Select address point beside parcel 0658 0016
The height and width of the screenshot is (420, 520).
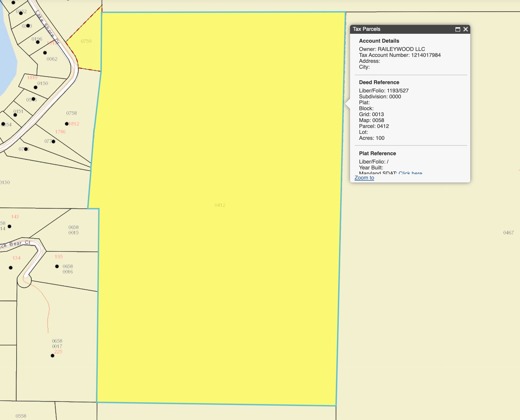[57, 266]
